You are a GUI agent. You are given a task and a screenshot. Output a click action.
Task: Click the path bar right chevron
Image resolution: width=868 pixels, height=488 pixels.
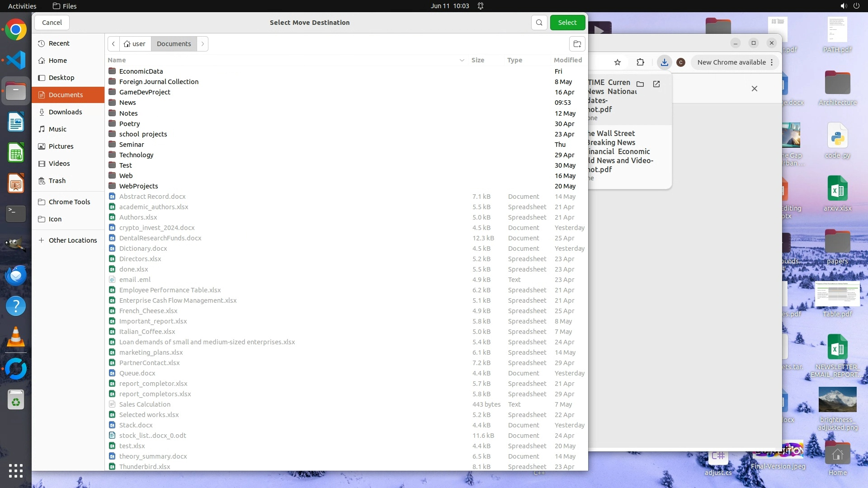(203, 44)
